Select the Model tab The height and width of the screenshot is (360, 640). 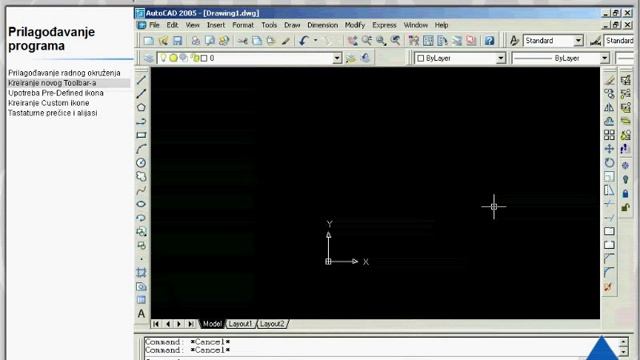pos(212,324)
